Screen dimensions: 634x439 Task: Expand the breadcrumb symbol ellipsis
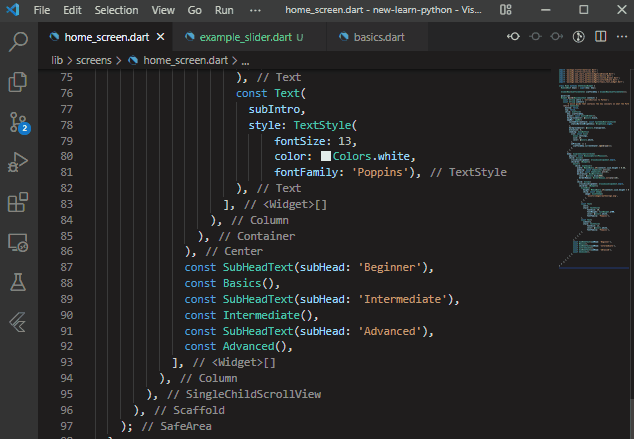246,60
